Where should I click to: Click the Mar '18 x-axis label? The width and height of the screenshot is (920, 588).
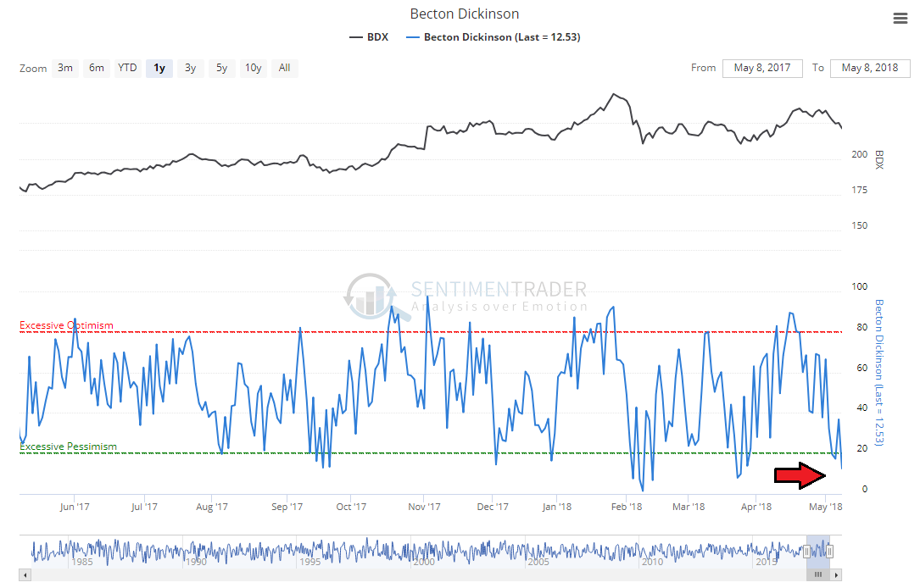(689, 508)
